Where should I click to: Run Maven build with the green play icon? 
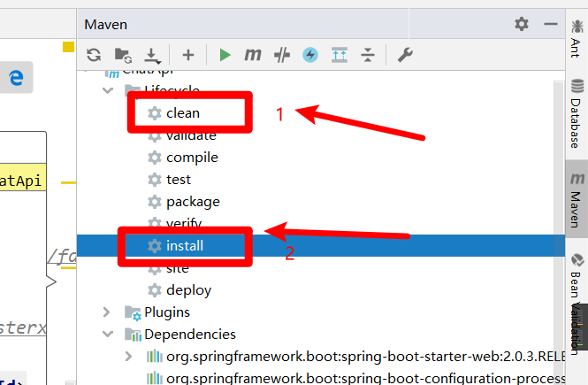click(225, 55)
